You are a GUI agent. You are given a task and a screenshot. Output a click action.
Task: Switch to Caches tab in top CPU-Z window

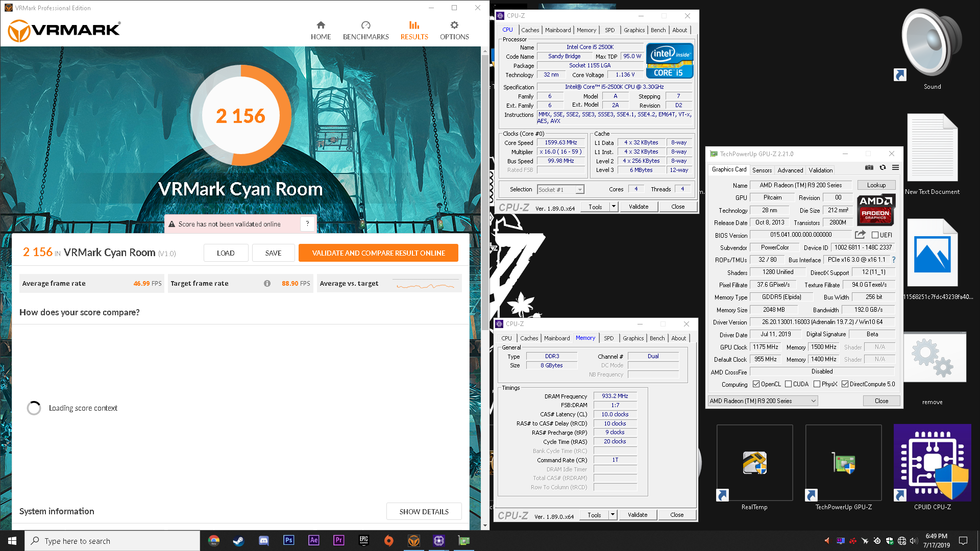coord(530,30)
